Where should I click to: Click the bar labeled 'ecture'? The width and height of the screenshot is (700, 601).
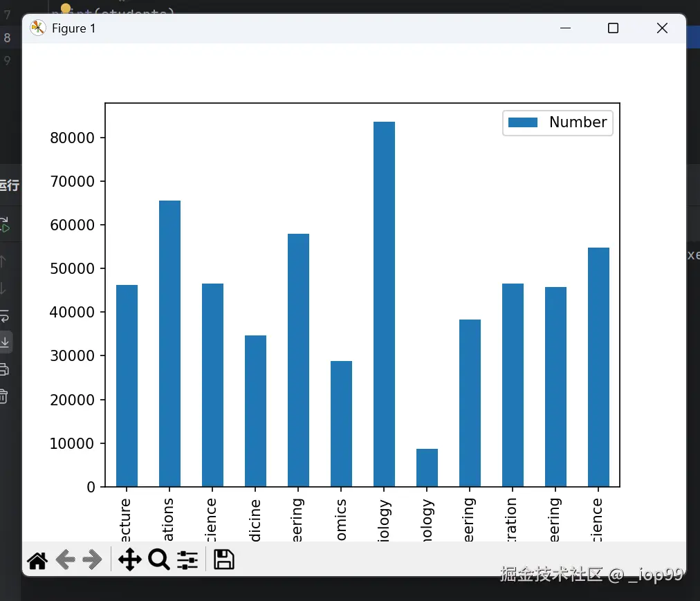[x=127, y=386]
